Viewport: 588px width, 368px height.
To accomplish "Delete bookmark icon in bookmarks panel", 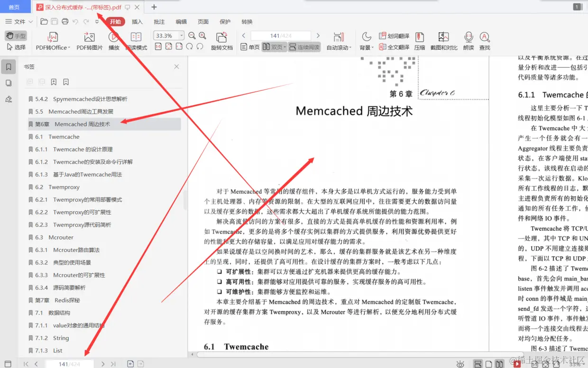I will point(66,82).
